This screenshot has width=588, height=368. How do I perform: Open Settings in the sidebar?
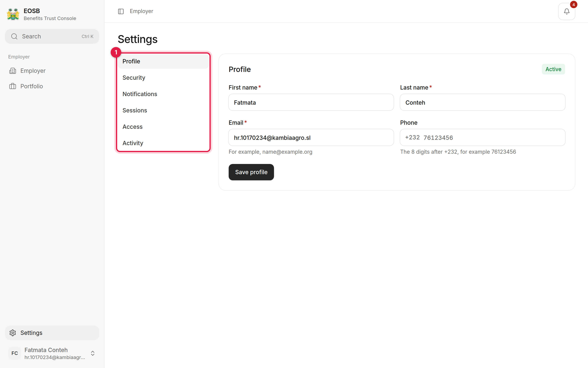pyautogui.click(x=52, y=333)
